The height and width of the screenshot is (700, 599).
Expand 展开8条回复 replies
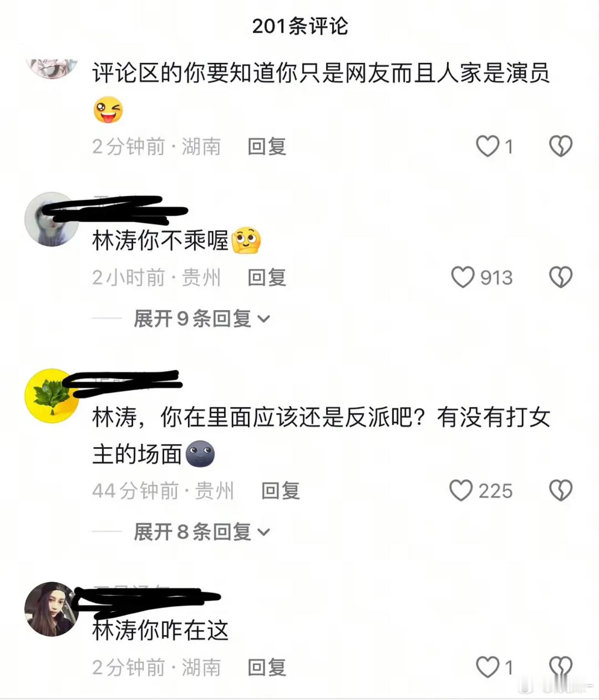[x=202, y=532]
